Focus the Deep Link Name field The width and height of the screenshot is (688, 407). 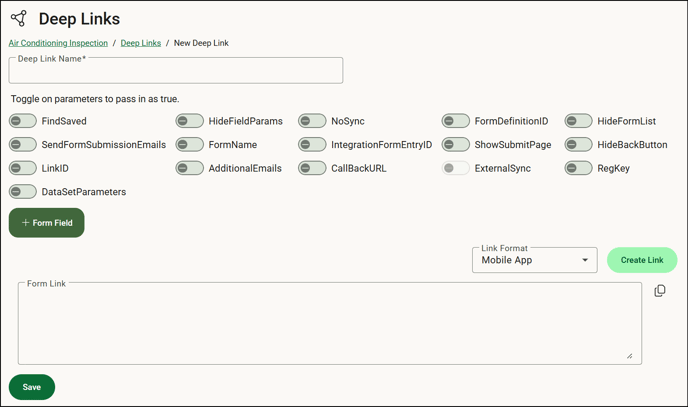pos(176,70)
